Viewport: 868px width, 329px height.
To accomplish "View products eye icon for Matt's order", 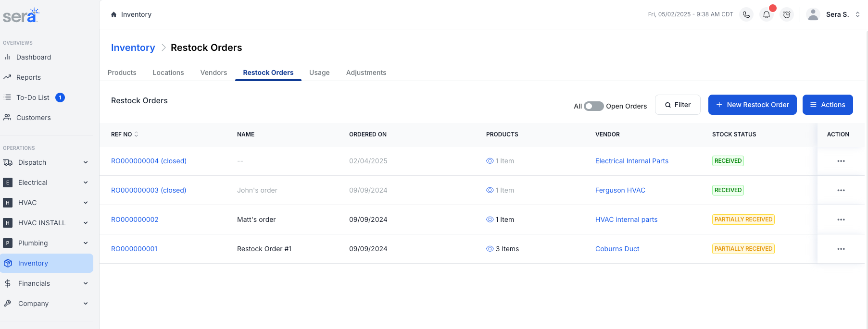I will tap(490, 219).
